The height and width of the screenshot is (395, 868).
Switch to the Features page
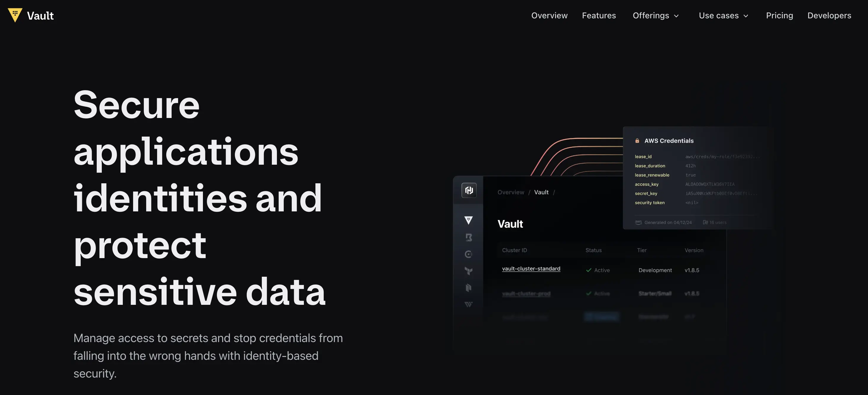coord(599,15)
